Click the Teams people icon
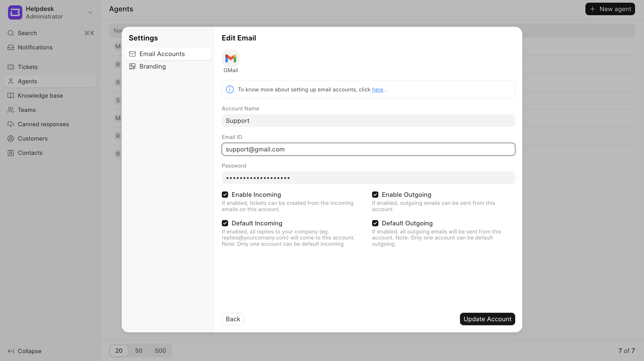644x361 pixels. click(11, 110)
